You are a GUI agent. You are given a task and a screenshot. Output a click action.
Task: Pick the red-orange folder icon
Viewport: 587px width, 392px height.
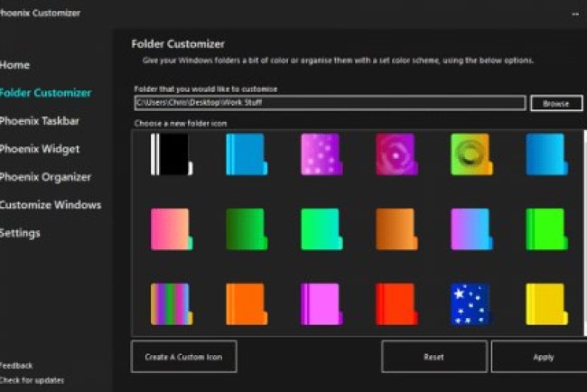click(396, 304)
